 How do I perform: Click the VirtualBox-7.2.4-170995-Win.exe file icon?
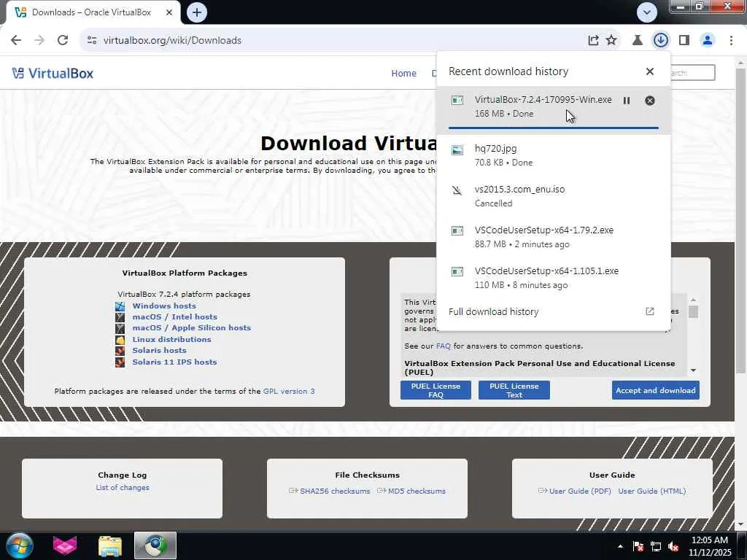click(x=457, y=101)
